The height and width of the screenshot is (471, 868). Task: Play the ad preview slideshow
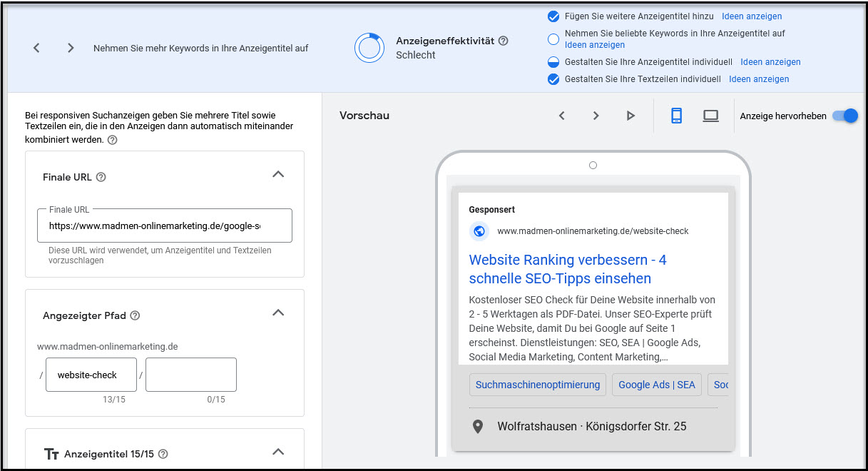click(630, 116)
